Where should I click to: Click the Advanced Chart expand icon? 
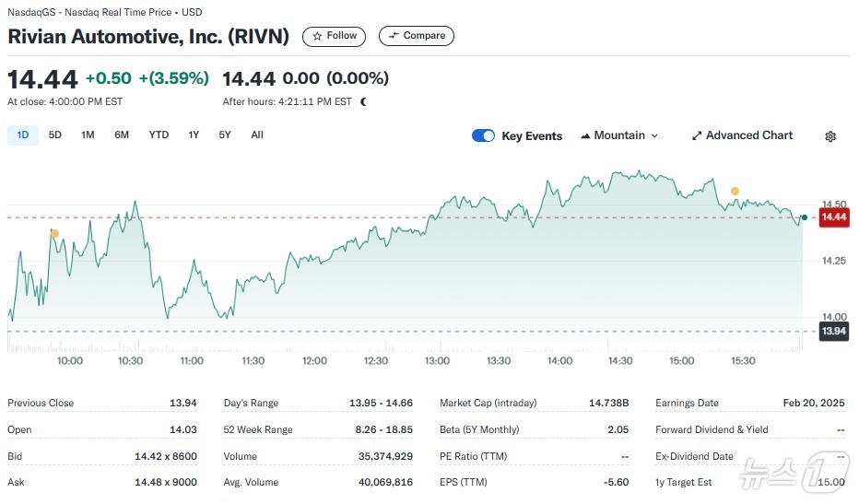point(697,135)
